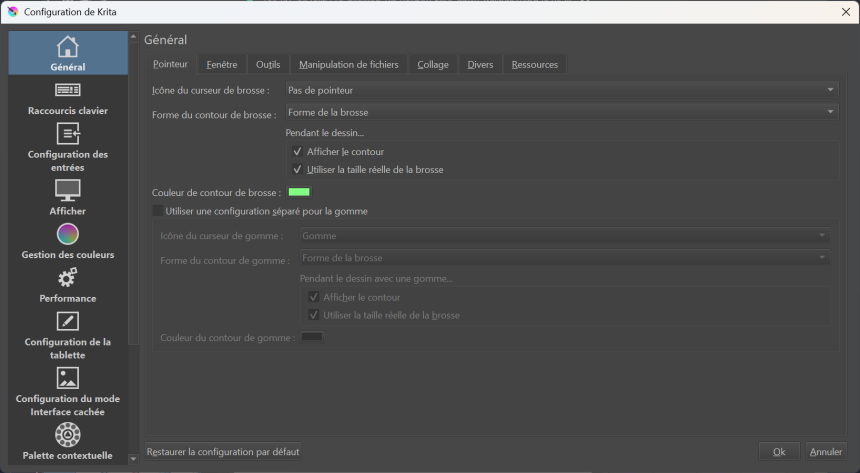Open the Général settings category

tap(67, 54)
